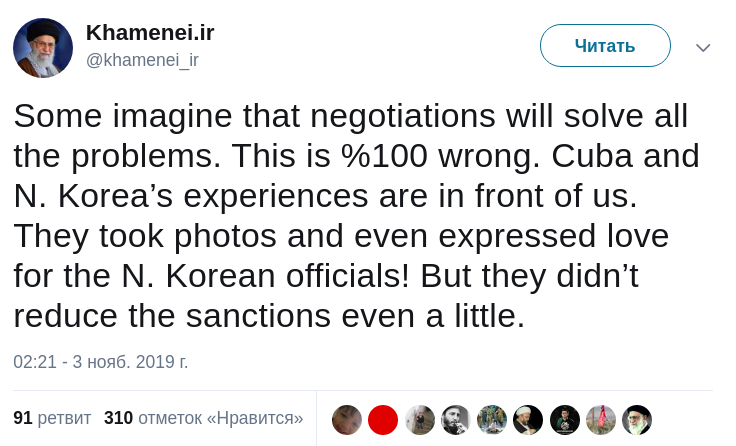The width and height of the screenshot is (736, 446).
Task: Click the avatar of a cleric in a white turban
Action: click(x=528, y=420)
